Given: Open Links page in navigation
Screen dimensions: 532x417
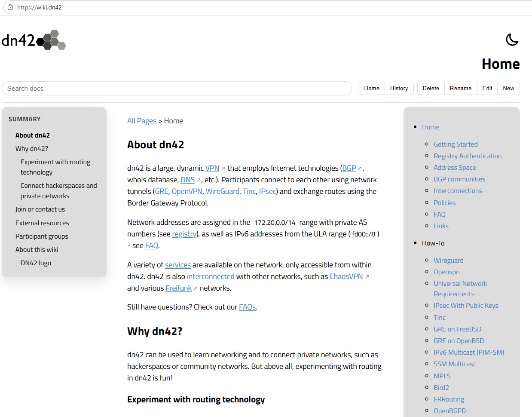Looking at the screenshot, I should coord(441,226).
